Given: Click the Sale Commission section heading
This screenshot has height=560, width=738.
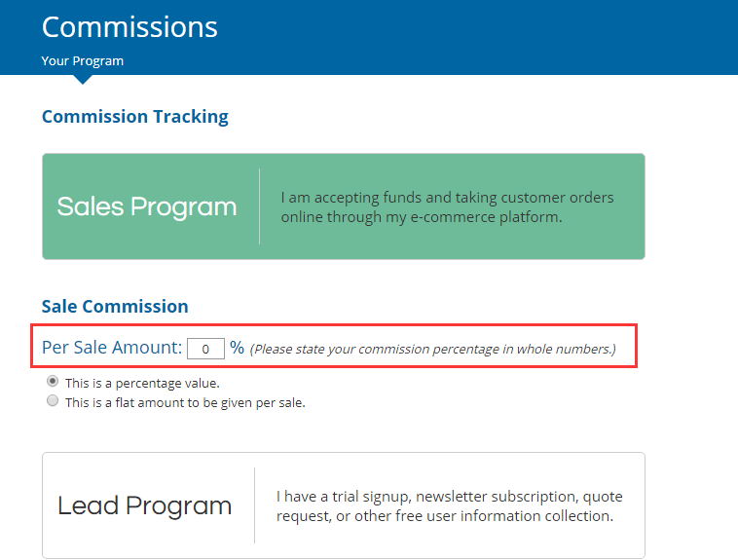Looking at the screenshot, I should 115,306.
